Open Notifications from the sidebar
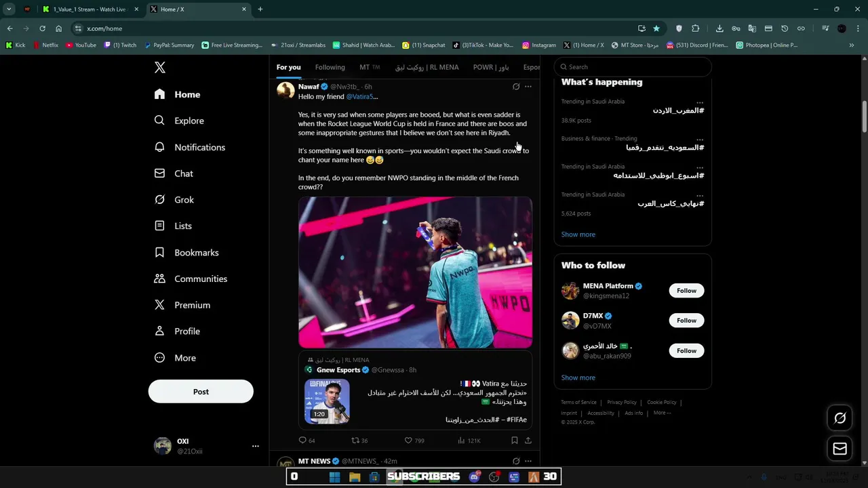This screenshot has width=868, height=488. (191, 147)
